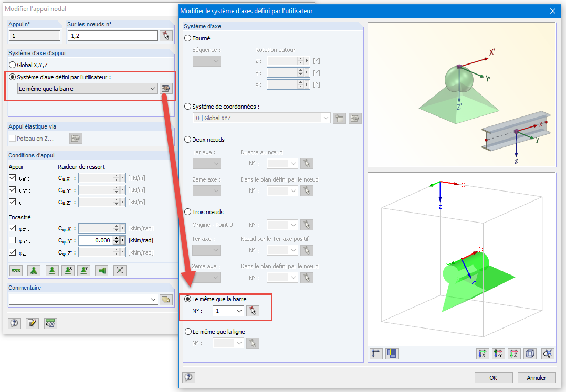Select Global X,Y,Z radio option

click(x=12, y=65)
